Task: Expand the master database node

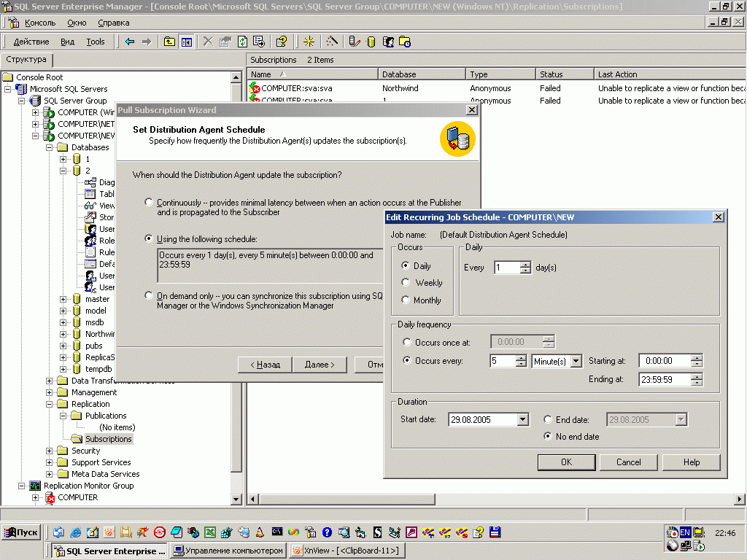Action: (63, 299)
